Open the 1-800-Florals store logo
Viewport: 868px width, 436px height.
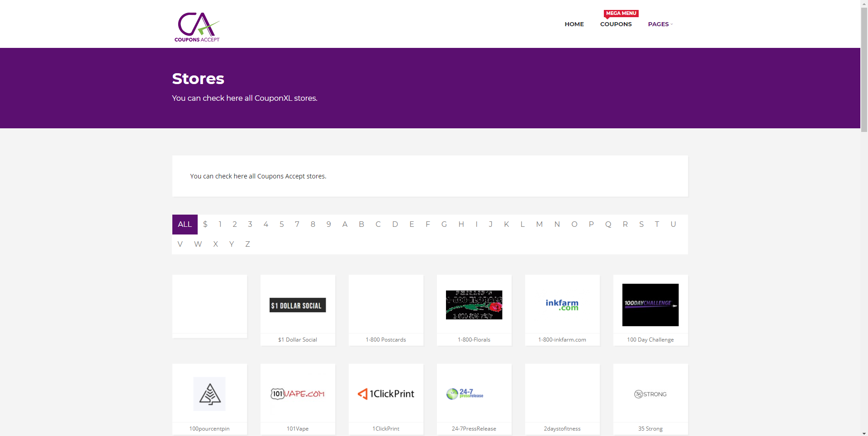coord(474,305)
